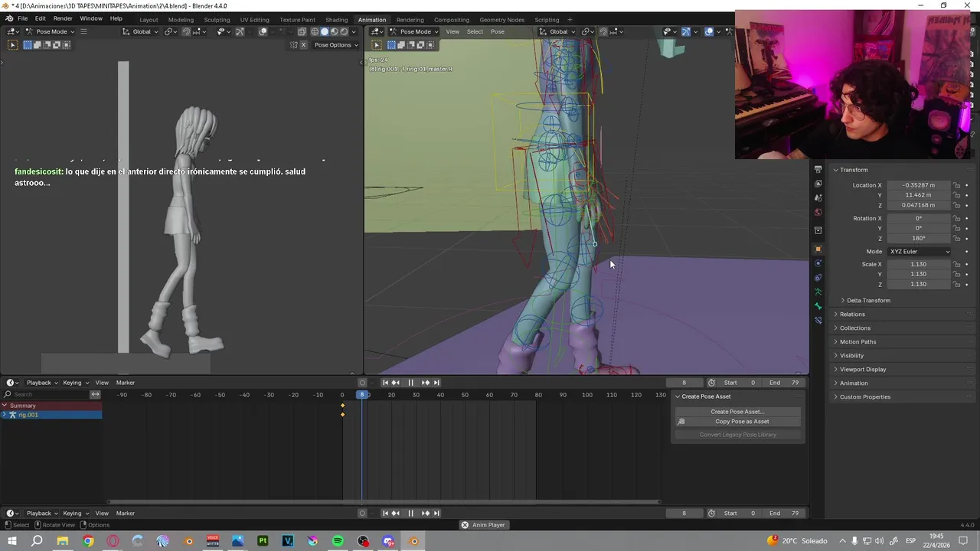This screenshot has height=551, width=980.
Task: Toggle auto keying record button in timeline
Action: coord(362,383)
